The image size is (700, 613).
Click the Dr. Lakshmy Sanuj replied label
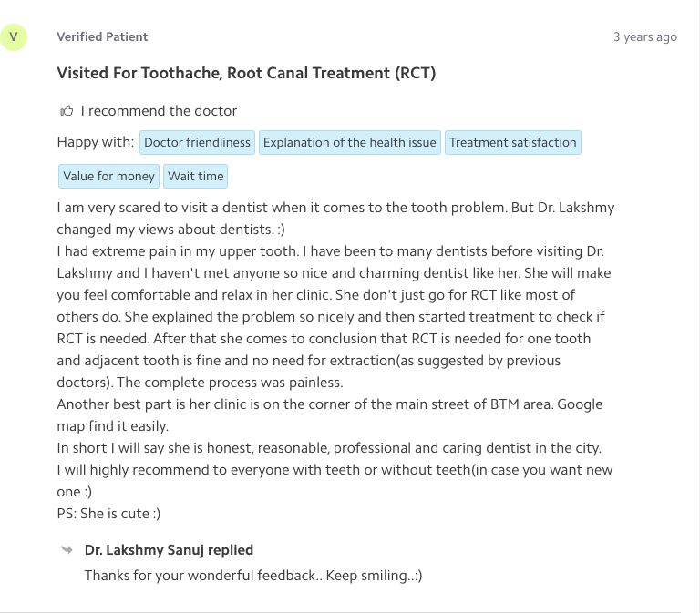pyautogui.click(x=169, y=550)
